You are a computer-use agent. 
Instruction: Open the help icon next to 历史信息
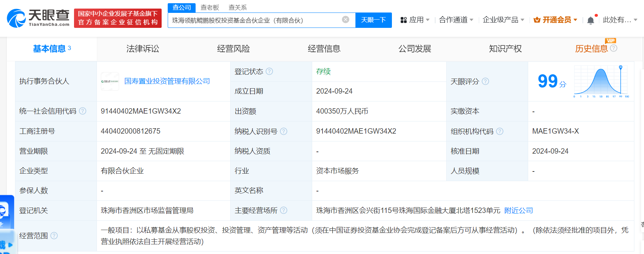point(614,48)
